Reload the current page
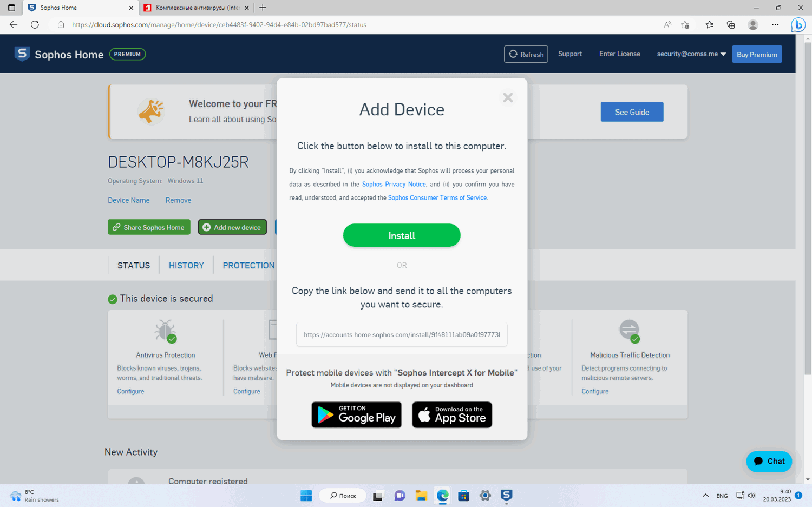 click(x=35, y=24)
